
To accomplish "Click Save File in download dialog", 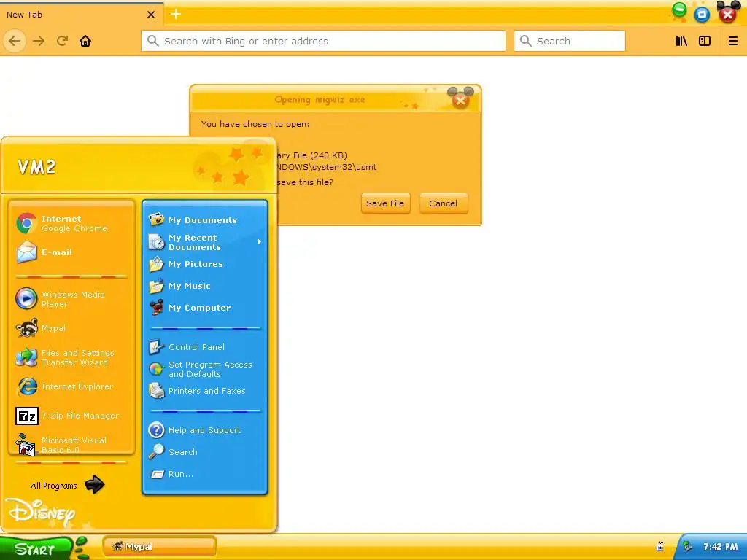I will [385, 203].
